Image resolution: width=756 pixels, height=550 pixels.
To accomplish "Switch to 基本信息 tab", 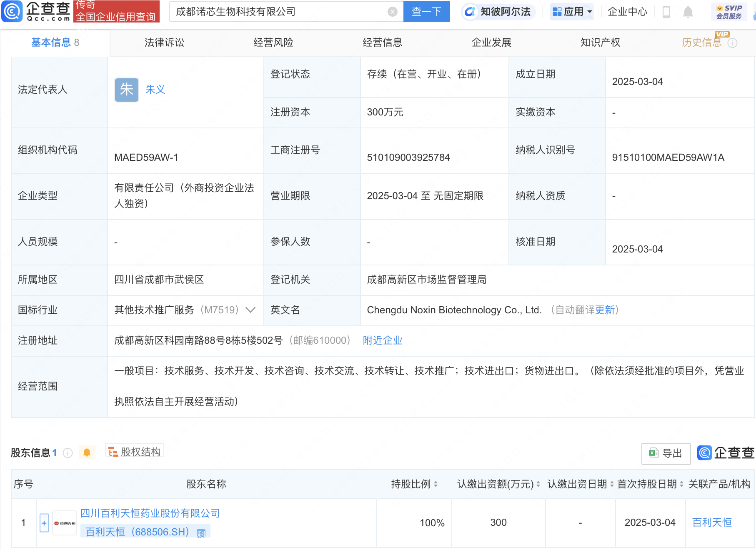I will [55, 42].
